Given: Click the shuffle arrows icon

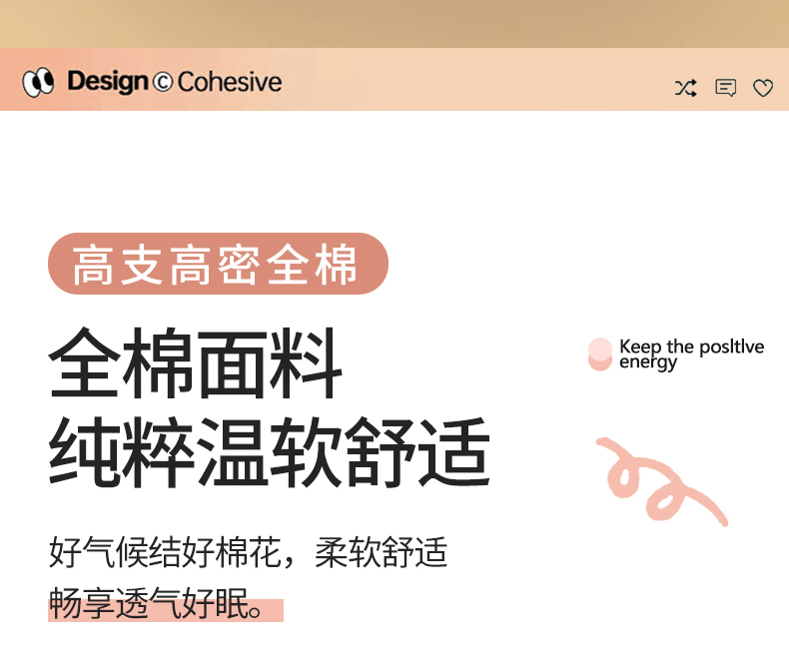Looking at the screenshot, I should tap(685, 88).
